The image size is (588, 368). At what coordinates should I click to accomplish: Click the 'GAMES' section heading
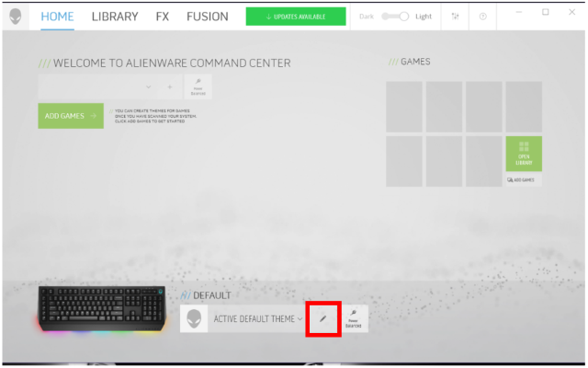415,62
